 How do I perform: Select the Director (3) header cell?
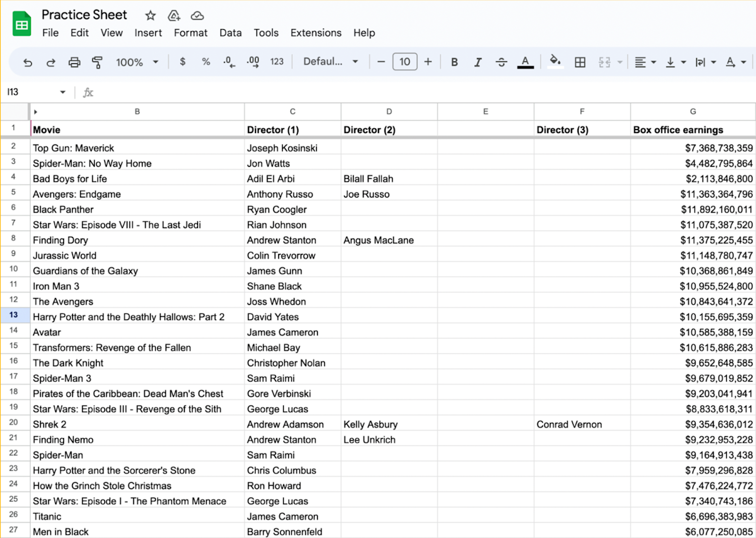click(x=582, y=129)
